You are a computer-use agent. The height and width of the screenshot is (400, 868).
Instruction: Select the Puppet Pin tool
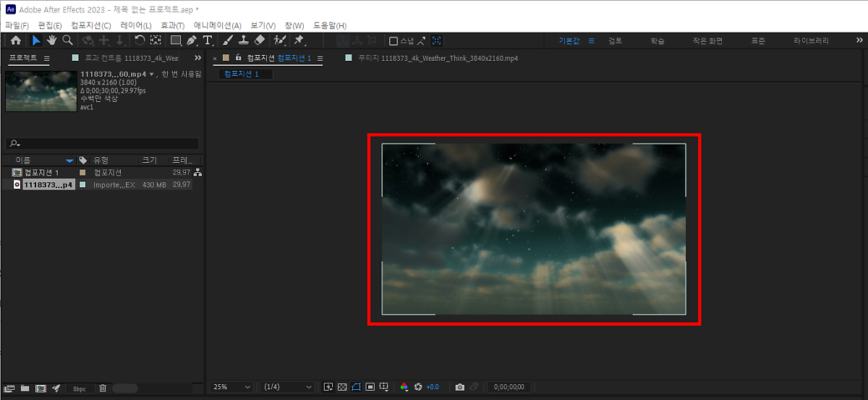pos(299,41)
